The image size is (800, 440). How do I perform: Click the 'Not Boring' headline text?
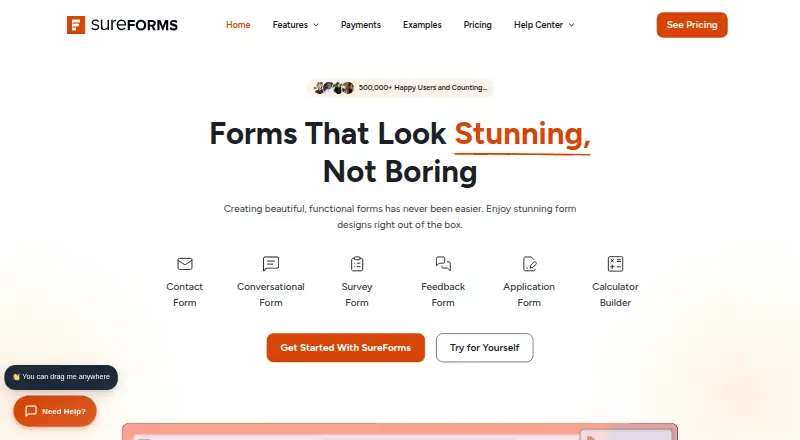(400, 172)
